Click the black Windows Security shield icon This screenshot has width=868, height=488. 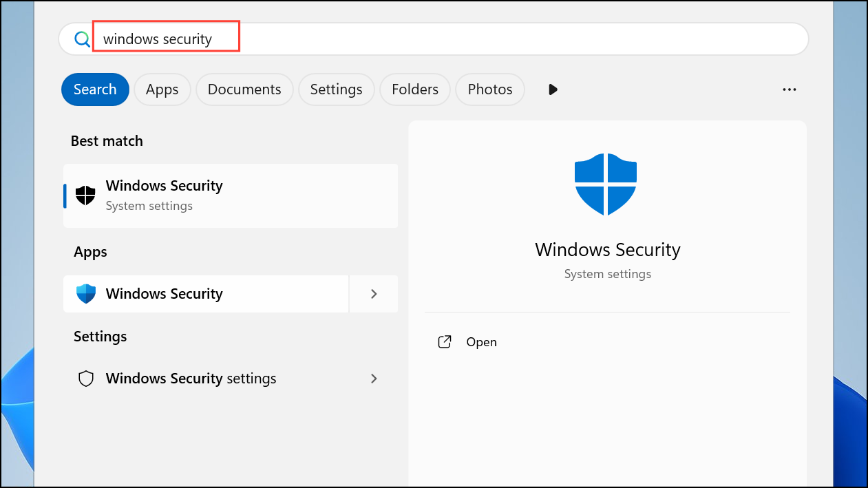pyautogui.click(x=85, y=195)
